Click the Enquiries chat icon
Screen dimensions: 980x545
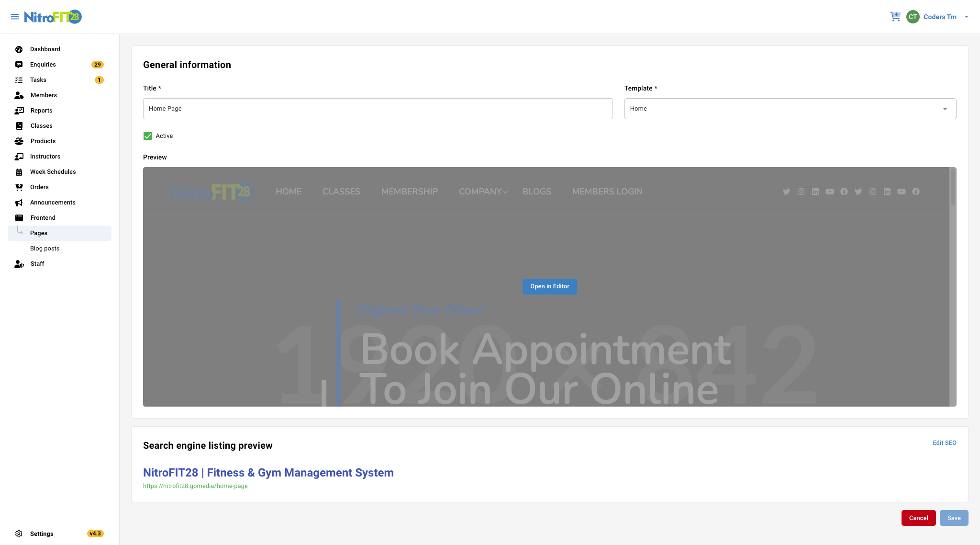click(19, 65)
